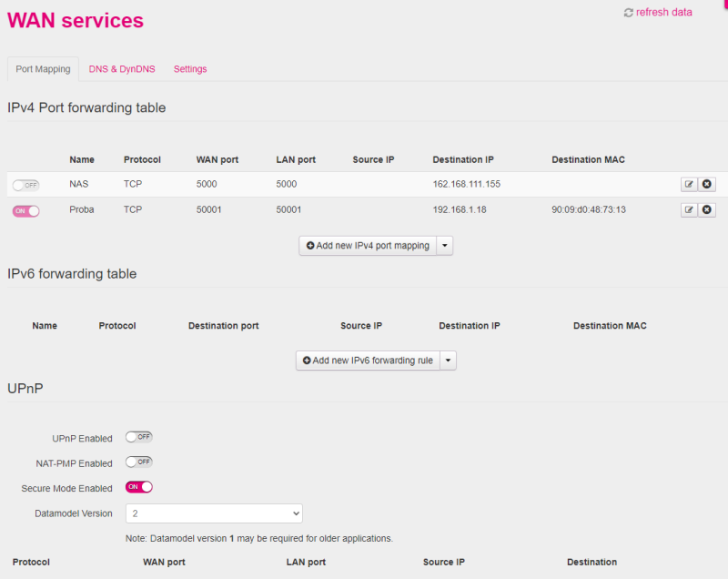Click the WAN services page heading
Viewport: 728px width, 579px height.
(76, 20)
